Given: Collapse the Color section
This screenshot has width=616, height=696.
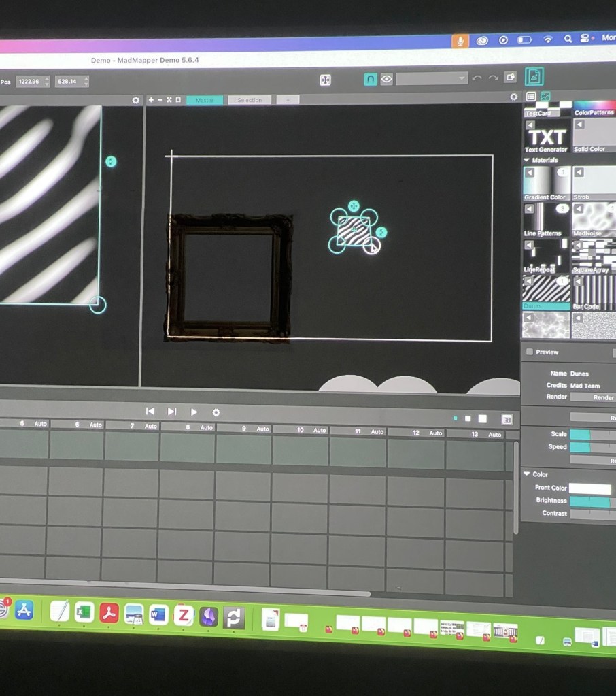Looking at the screenshot, I should click(x=527, y=474).
